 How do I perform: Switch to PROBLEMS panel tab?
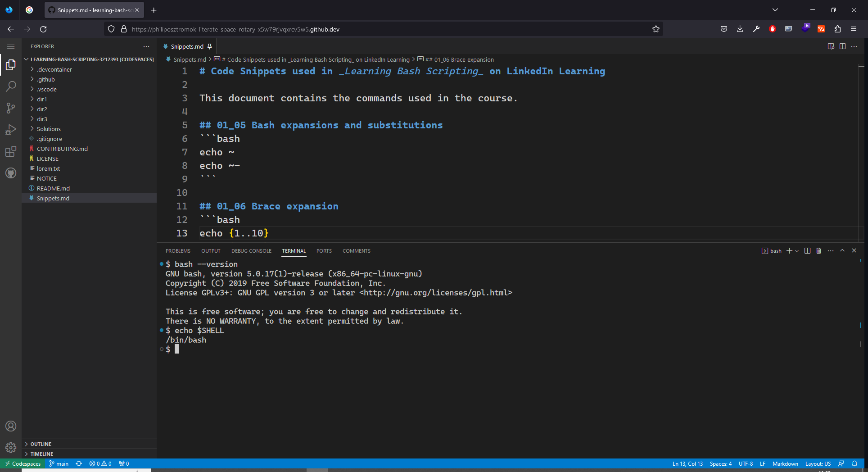click(x=178, y=251)
